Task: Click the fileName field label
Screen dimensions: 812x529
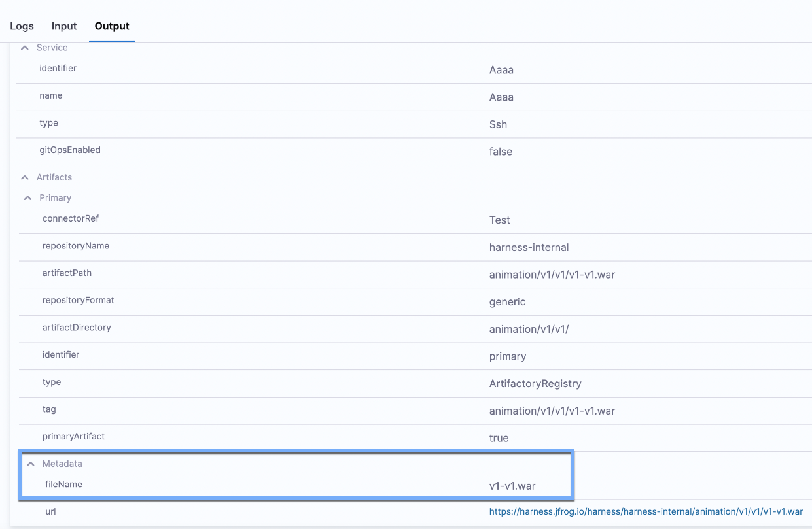Action: 63,484
